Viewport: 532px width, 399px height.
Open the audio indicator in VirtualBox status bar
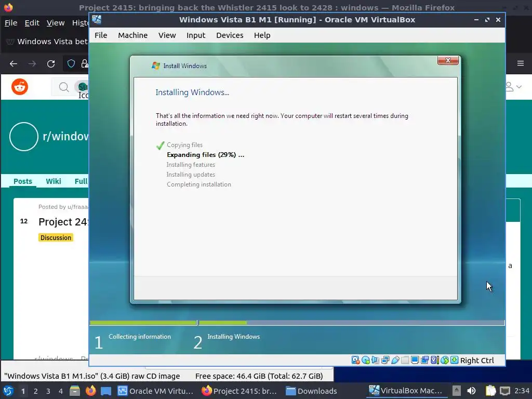375,361
